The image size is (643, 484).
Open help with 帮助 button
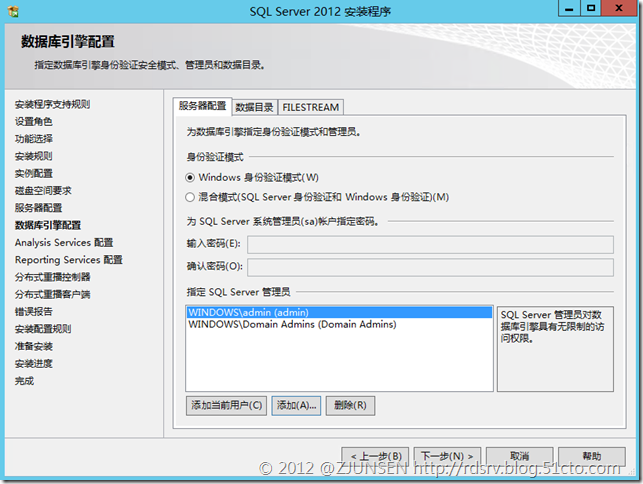pyautogui.click(x=592, y=456)
